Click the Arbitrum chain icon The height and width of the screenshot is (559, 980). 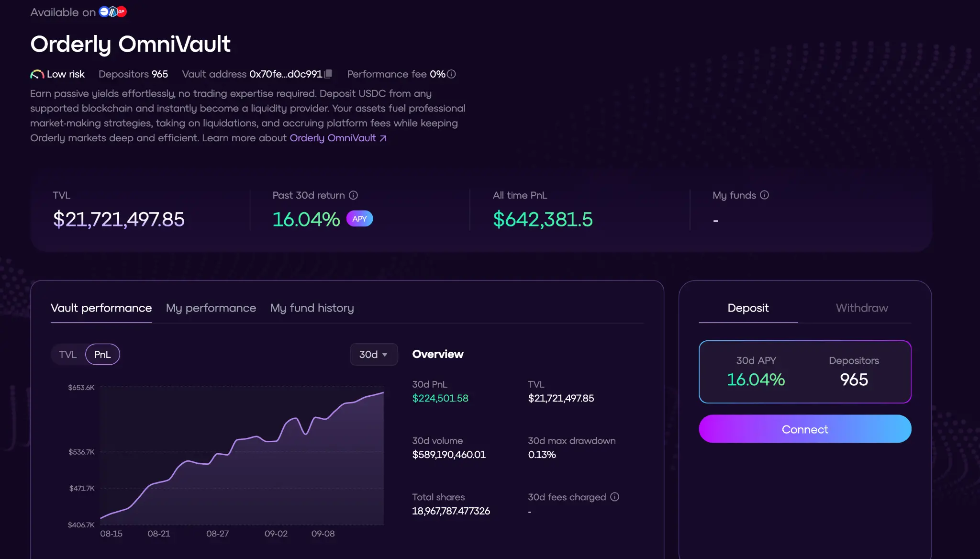pyautogui.click(x=113, y=12)
